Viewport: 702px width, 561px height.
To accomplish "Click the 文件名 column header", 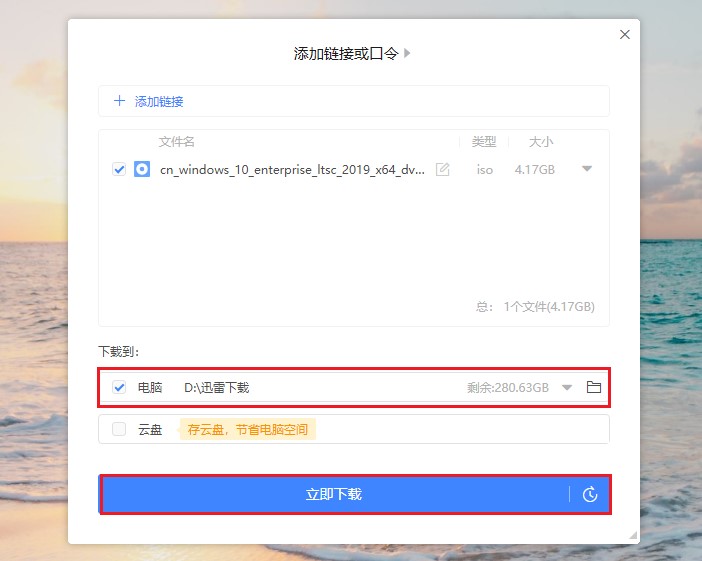I will (176, 142).
